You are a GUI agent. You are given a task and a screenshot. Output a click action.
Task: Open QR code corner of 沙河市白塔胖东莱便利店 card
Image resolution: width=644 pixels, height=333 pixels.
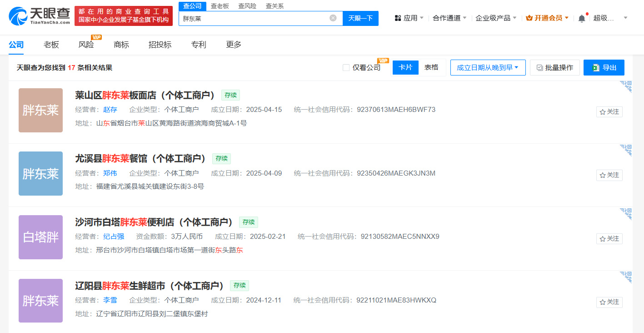tap(626, 214)
